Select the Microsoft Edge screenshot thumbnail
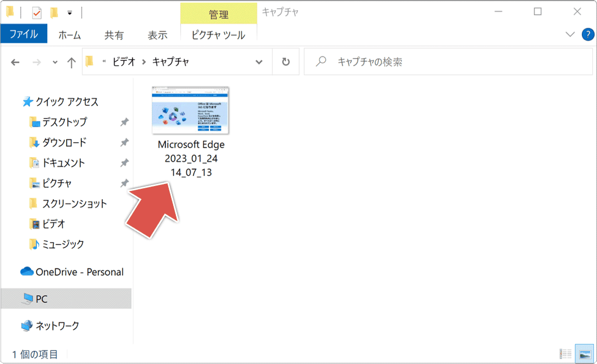This screenshot has height=364, width=597. (x=190, y=110)
